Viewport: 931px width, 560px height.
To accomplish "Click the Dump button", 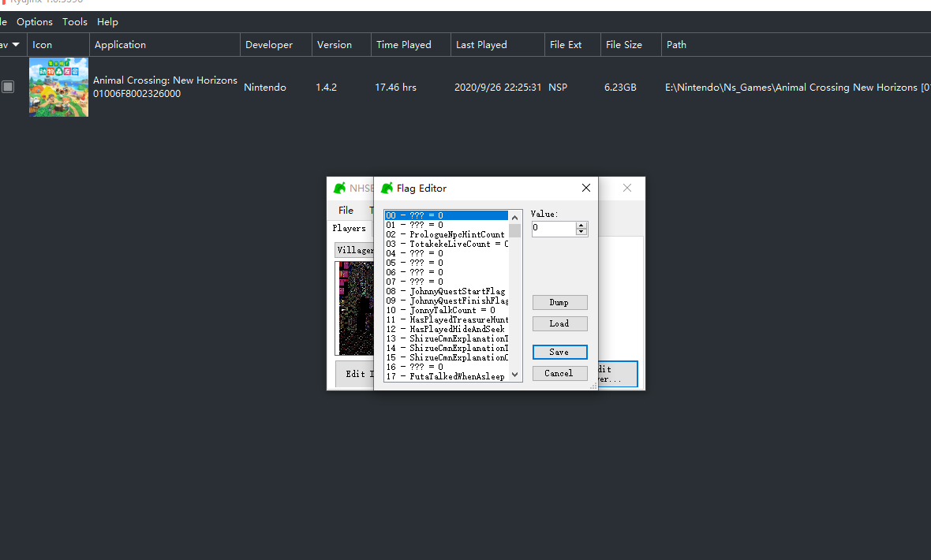I will coord(559,302).
